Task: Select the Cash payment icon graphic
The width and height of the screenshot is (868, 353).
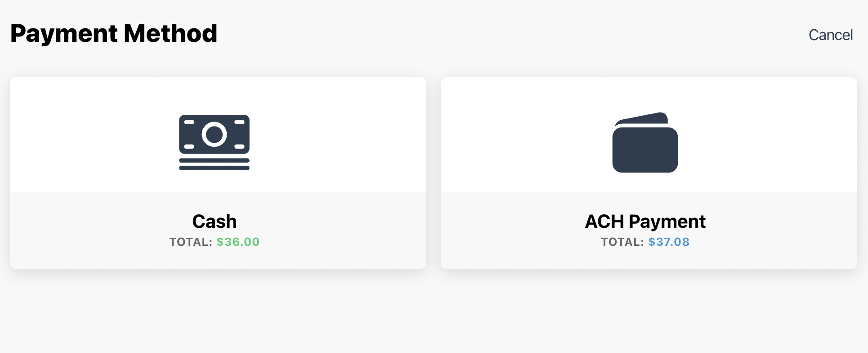Action: 215,143
